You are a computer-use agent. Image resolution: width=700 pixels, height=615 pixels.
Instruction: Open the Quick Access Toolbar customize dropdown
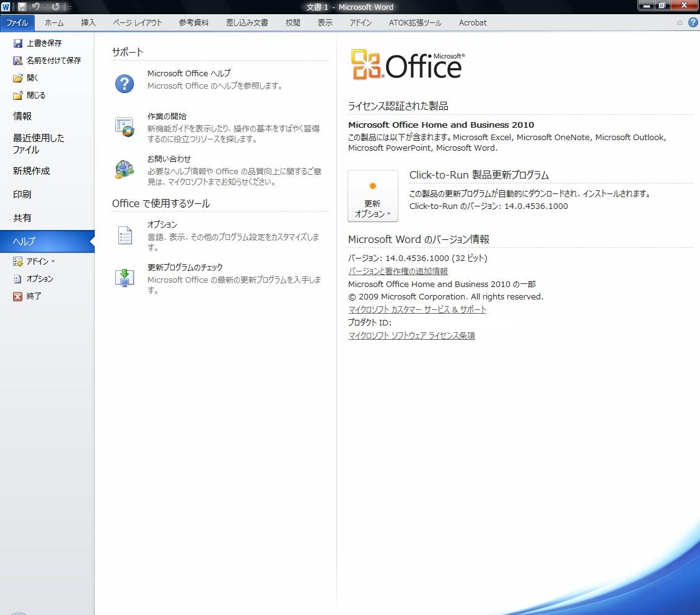pos(68,7)
